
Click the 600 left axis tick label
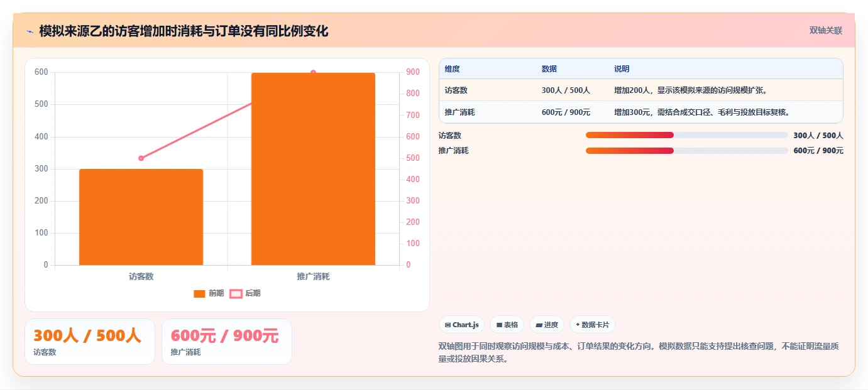pyautogui.click(x=41, y=72)
